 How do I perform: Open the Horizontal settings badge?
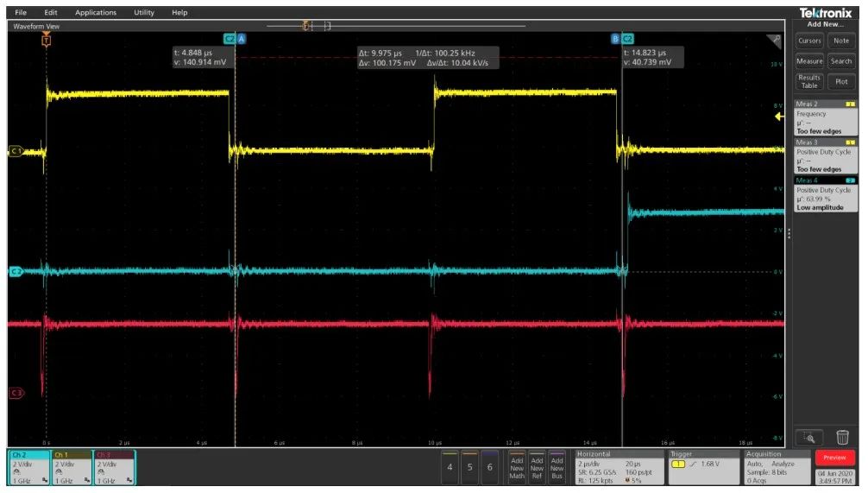pyautogui.click(x=619, y=467)
